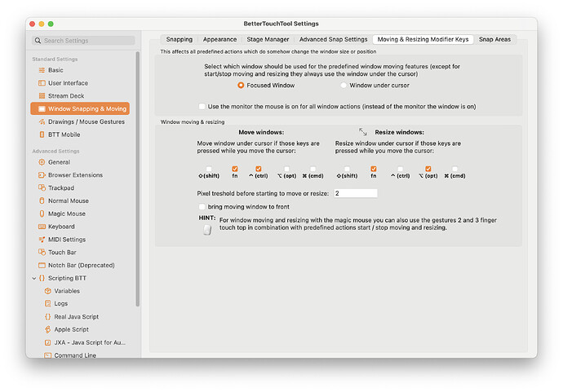This screenshot has width=563, height=392.
Task: Click the User Interface sidebar icon
Action: click(x=42, y=83)
